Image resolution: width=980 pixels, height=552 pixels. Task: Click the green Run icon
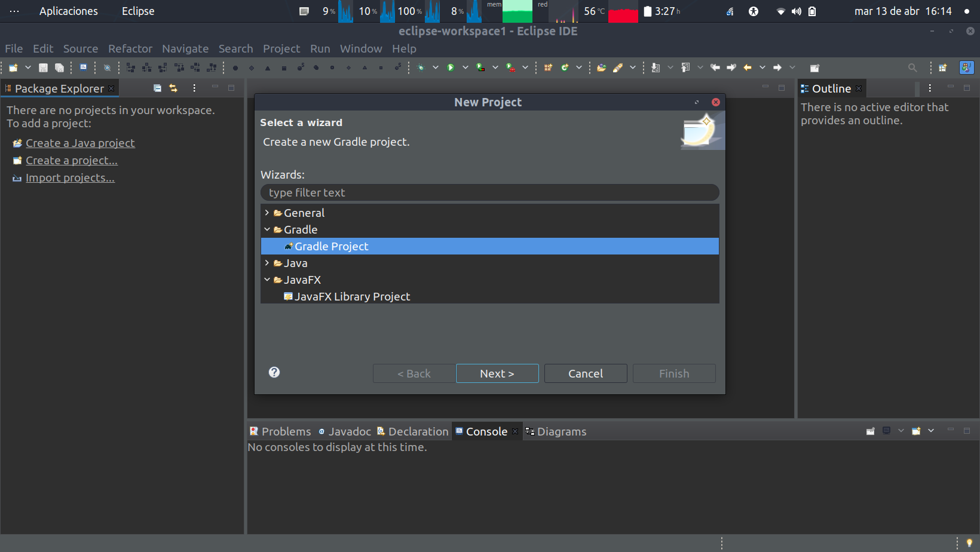(451, 68)
